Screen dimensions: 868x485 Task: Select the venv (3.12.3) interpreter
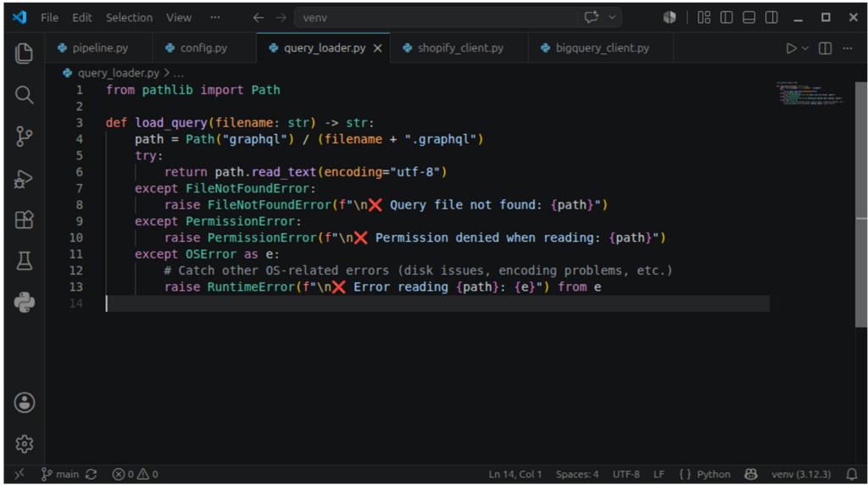[801, 475]
